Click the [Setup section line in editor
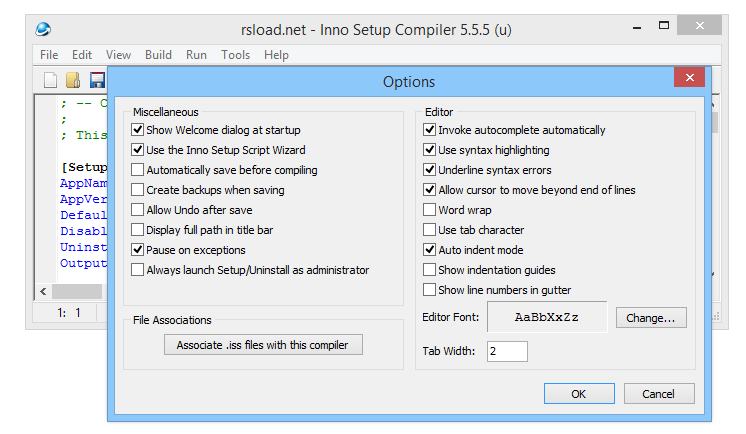 tap(84, 167)
